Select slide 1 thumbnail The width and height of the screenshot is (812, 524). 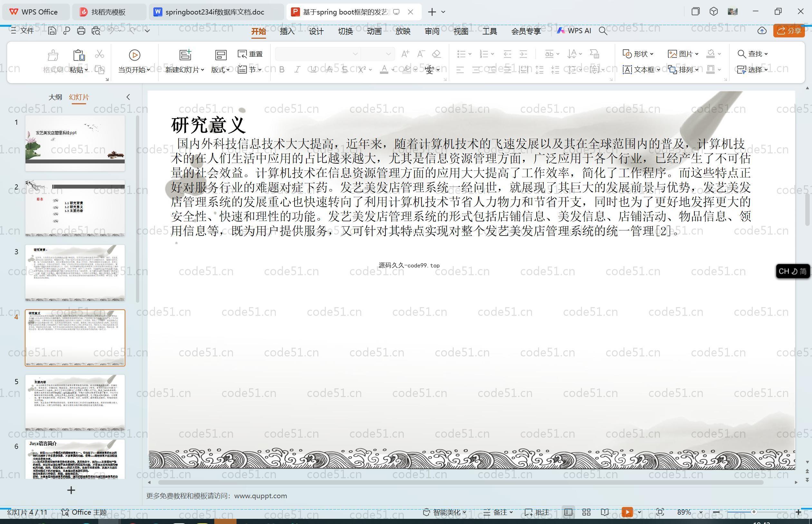75,143
